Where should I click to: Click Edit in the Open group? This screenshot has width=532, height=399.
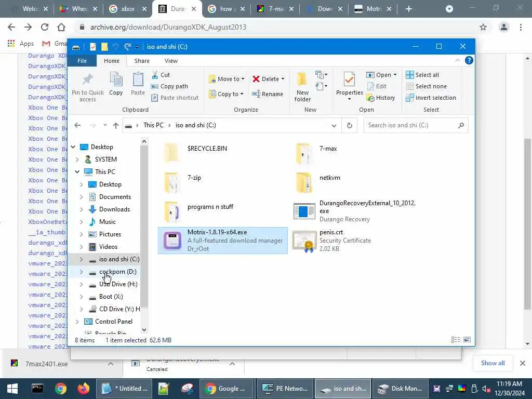[377, 87]
